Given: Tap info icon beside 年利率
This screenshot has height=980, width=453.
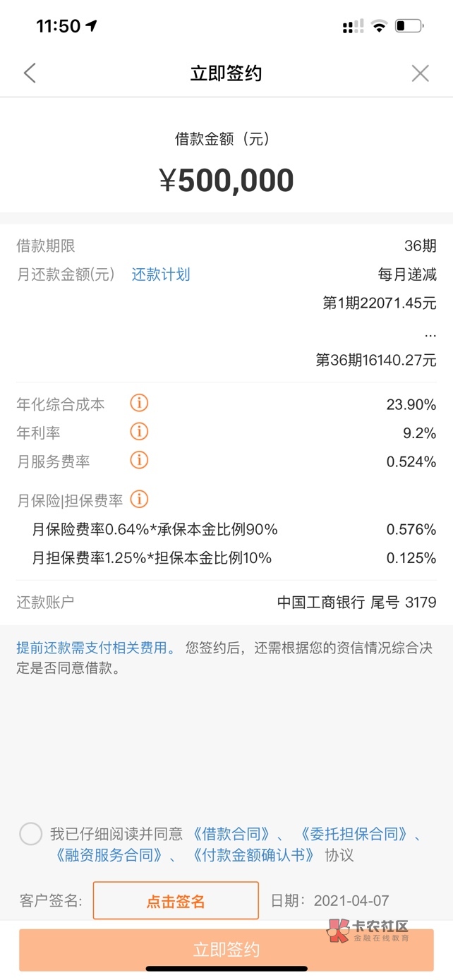Looking at the screenshot, I should pyautogui.click(x=140, y=431).
